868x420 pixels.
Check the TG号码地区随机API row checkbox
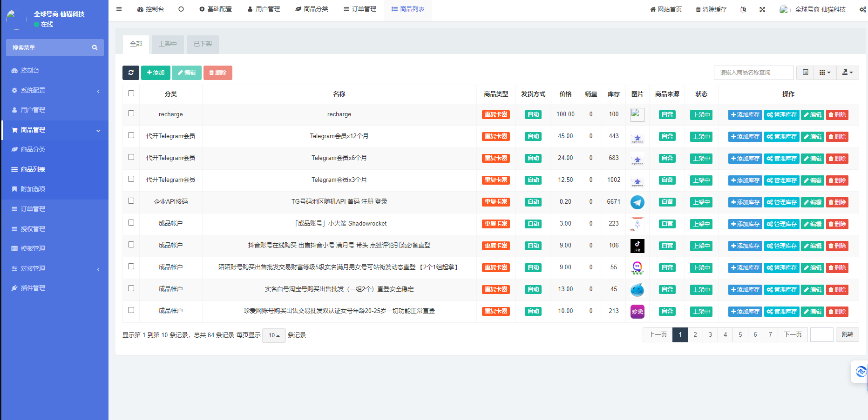pos(131,201)
